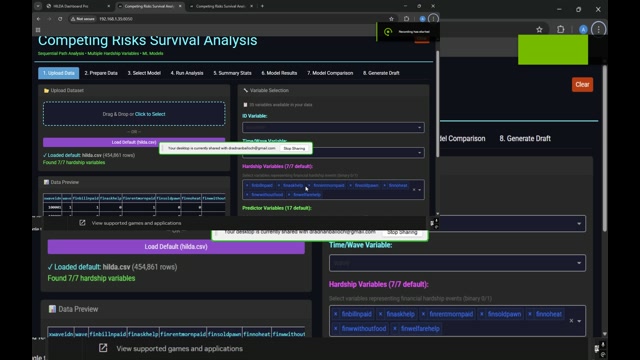Open a new browser tab with the plus
640x360 pixels.
coord(262,6)
